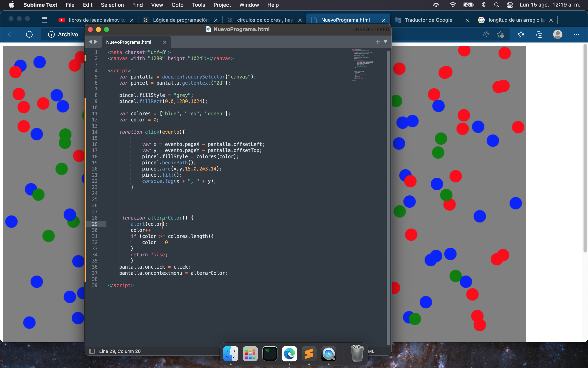Screen dimensions: 588x368
Task: Open the Tools menu
Action: (x=198, y=5)
